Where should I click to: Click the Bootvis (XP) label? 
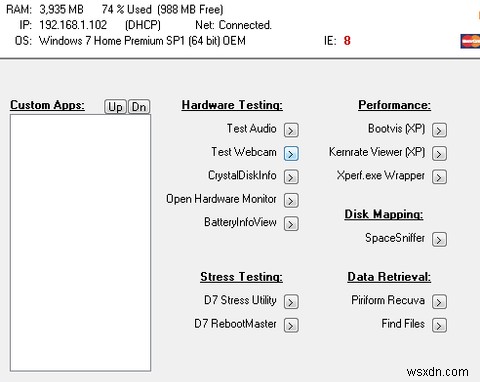[x=396, y=129]
